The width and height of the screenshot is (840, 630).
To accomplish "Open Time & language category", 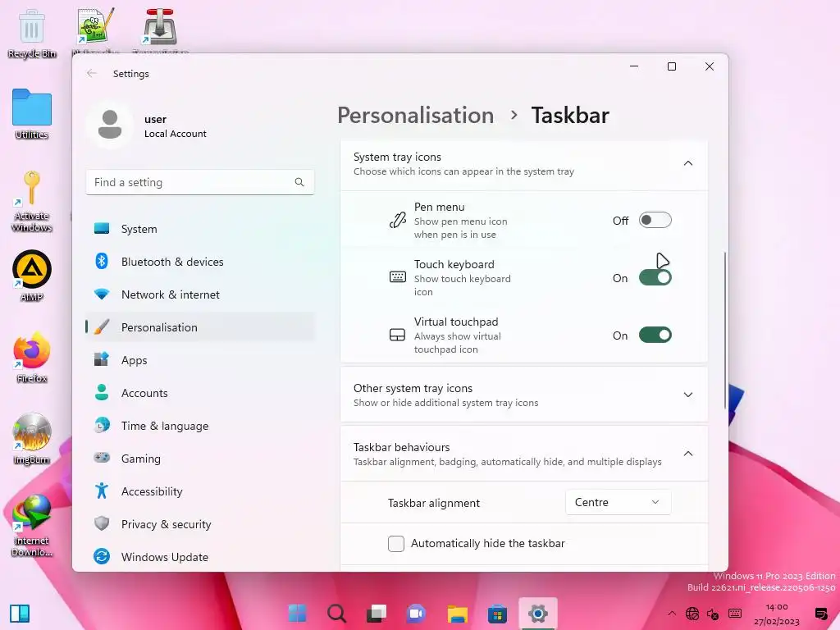I will click(x=200, y=426).
